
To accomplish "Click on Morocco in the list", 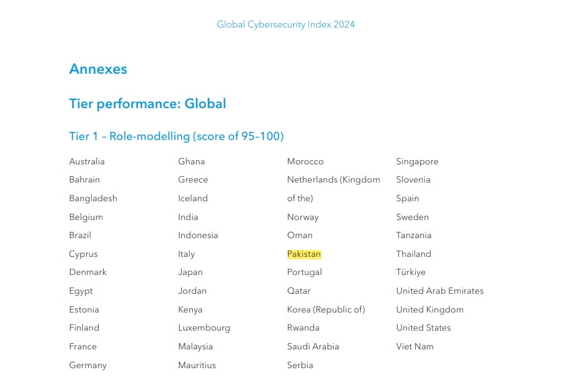I will pos(305,162).
